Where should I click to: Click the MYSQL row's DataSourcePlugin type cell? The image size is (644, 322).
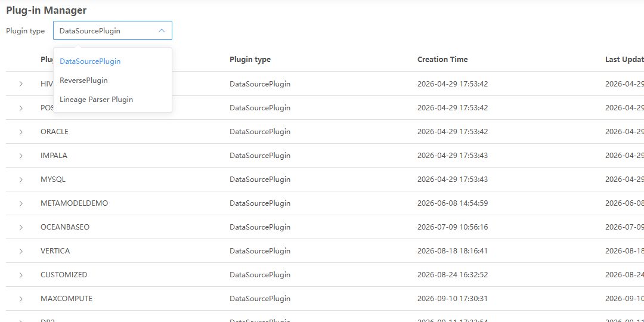[x=260, y=179]
